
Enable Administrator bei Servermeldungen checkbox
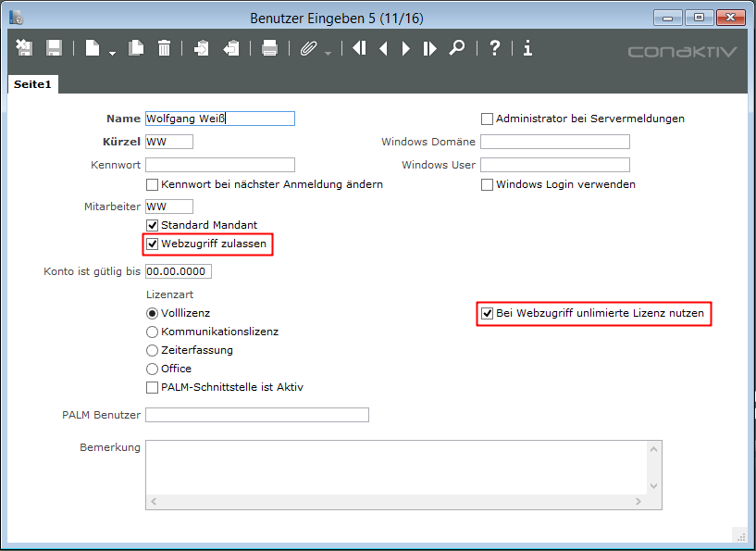tap(487, 119)
